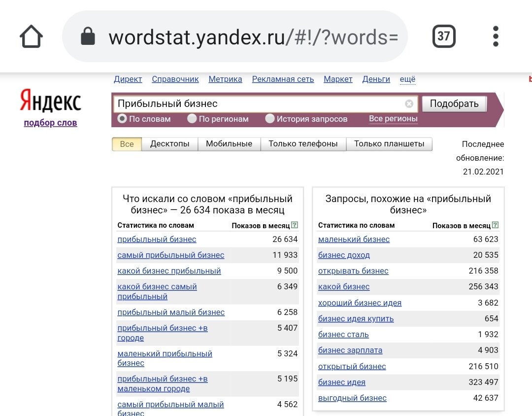This screenshot has height=416, width=532.
Task: Click help icon in right table header
Action: 496,225
